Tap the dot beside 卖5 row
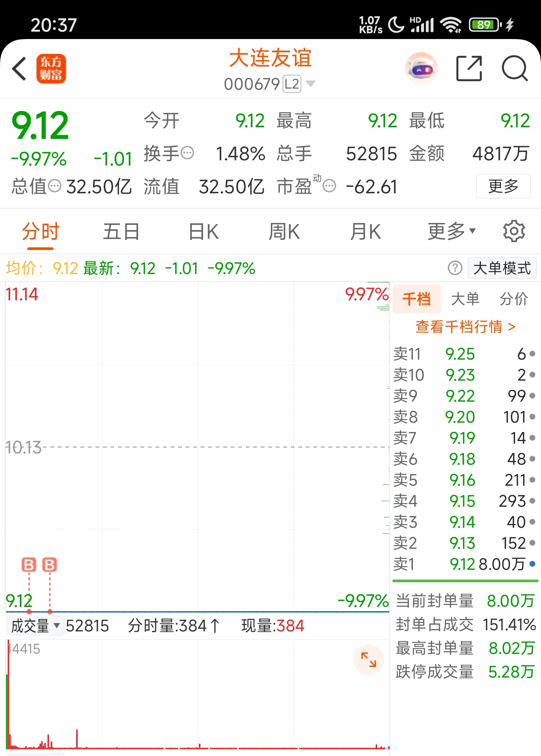This screenshot has width=541, height=756. pos(532,480)
